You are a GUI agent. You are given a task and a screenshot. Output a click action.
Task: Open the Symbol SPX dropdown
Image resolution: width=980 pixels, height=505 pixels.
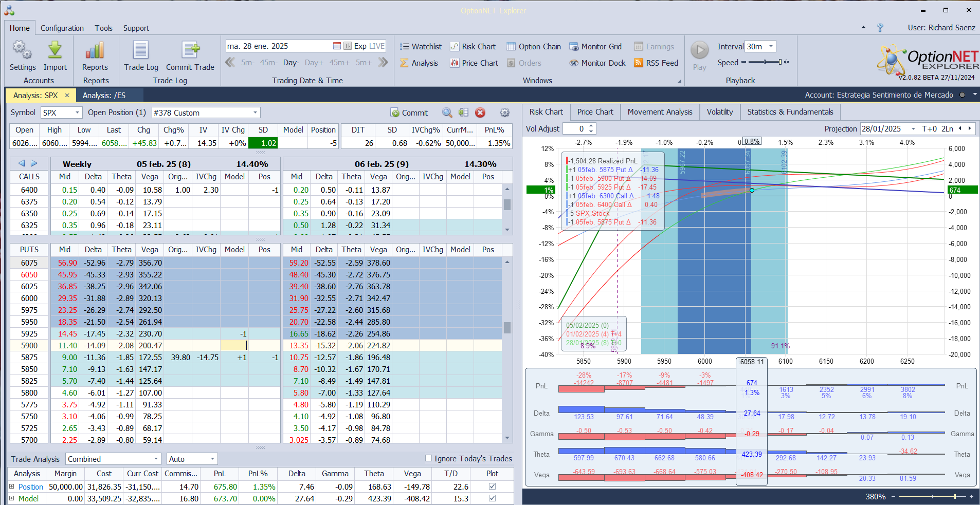[x=77, y=113]
